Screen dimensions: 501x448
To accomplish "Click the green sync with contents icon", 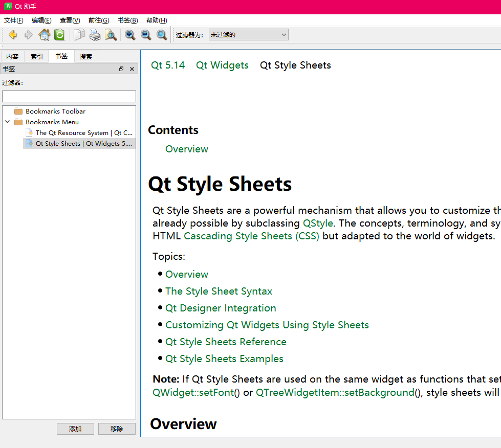I will 59,34.
